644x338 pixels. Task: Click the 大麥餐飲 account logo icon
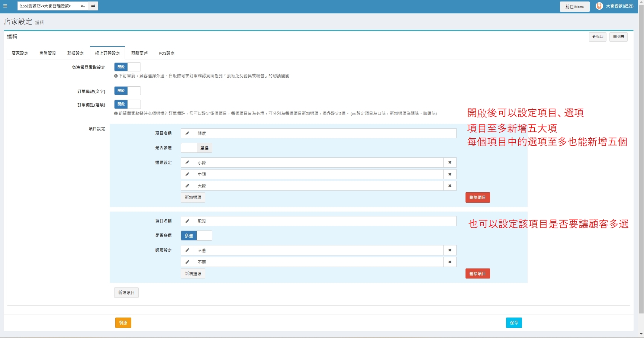click(599, 6)
